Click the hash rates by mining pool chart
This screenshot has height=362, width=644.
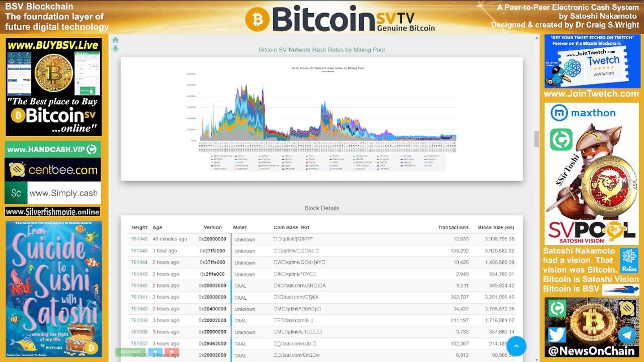322,119
